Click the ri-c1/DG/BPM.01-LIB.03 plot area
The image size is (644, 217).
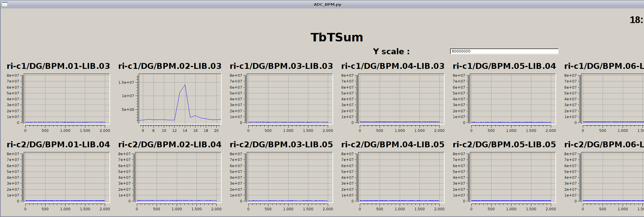(x=67, y=99)
